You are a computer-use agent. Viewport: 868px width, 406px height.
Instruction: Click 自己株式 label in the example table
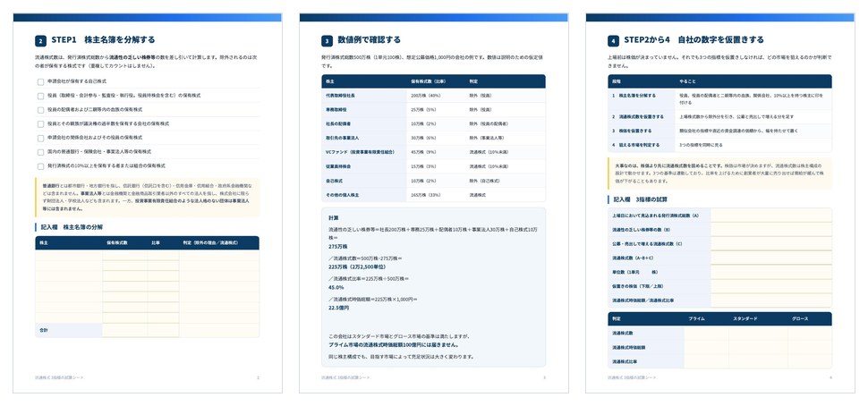pos(334,181)
